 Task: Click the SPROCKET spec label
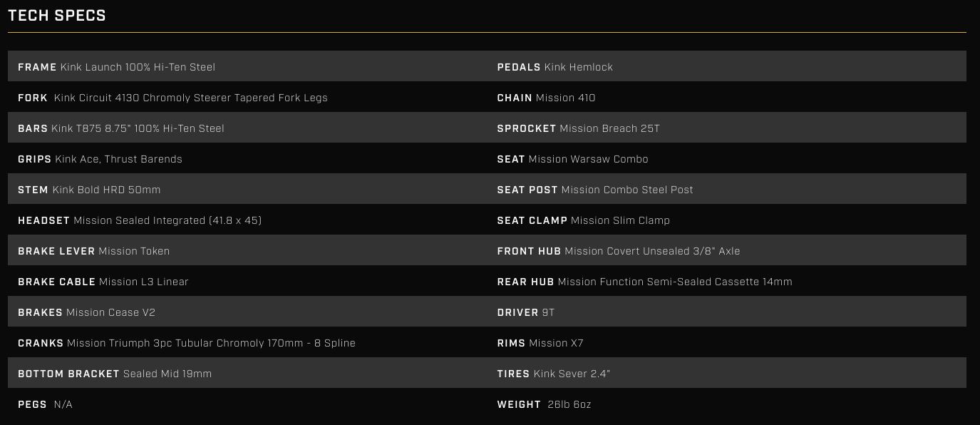click(x=526, y=128)
